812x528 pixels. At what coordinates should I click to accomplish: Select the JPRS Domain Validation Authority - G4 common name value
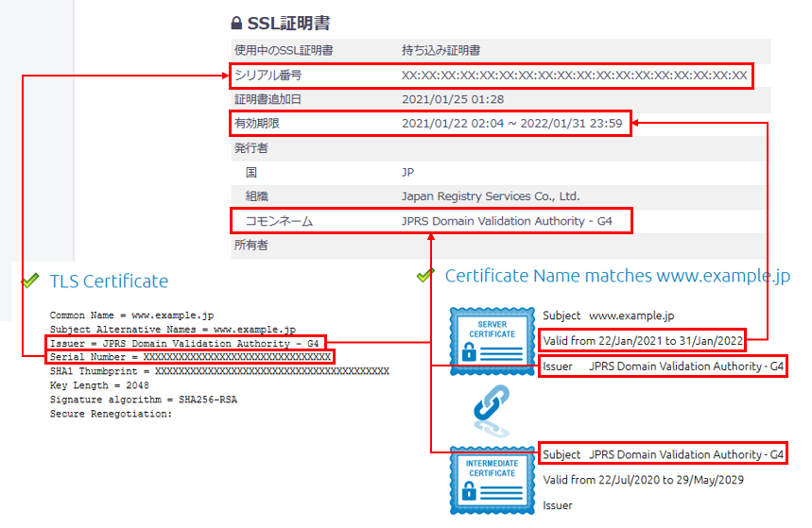[507, 221]
